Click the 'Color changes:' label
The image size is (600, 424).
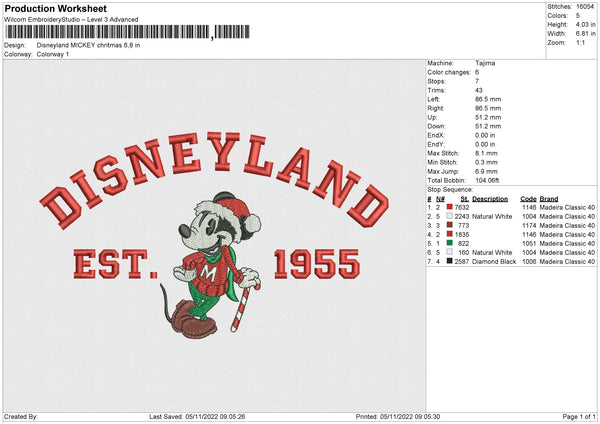click(x=449, y=72)
